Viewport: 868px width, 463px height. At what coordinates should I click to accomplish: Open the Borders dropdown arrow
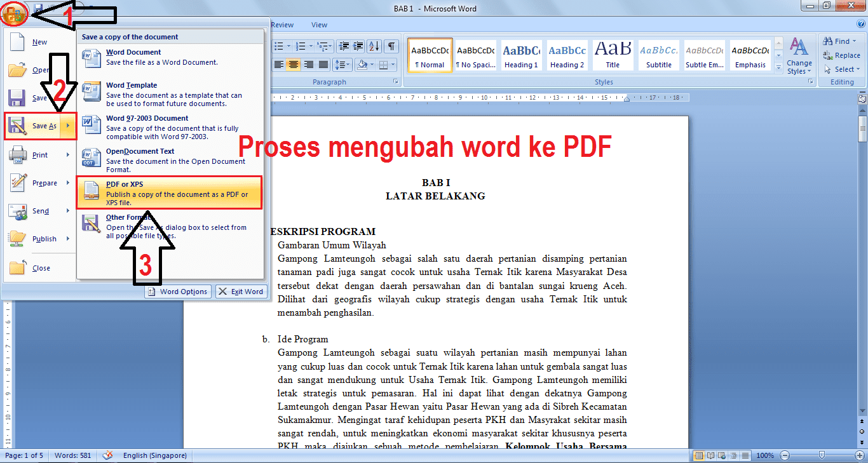pyautogui.click(x=393, y=65)
